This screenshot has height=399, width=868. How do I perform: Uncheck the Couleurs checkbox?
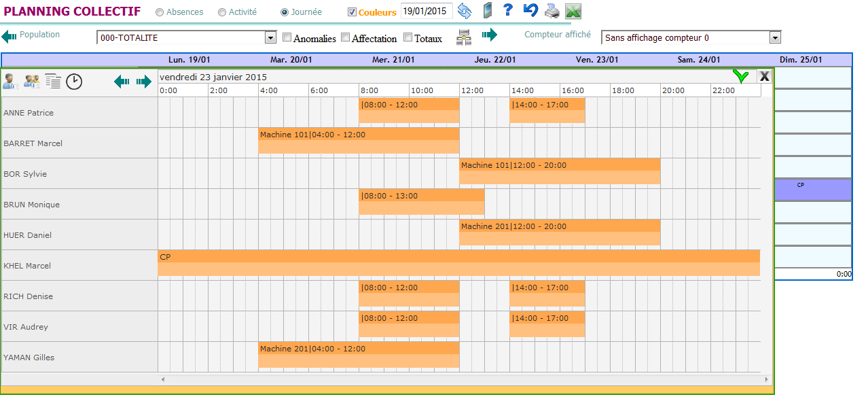tap(352, 12)
